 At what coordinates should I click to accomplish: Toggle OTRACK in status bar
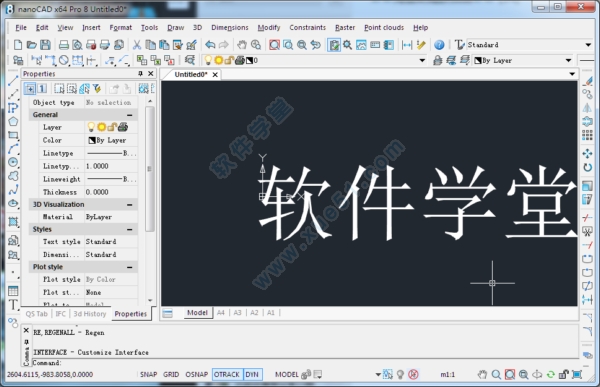pyautogui.click(x=227, y=374)
